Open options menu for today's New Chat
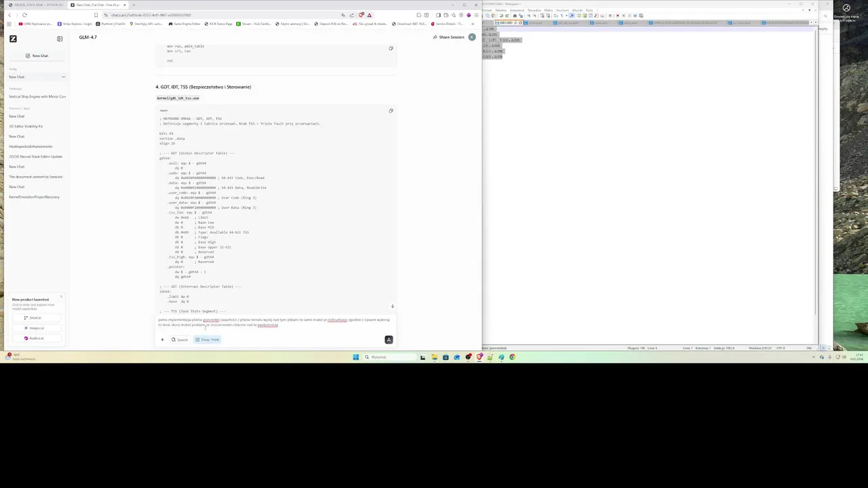 [63, 77]
